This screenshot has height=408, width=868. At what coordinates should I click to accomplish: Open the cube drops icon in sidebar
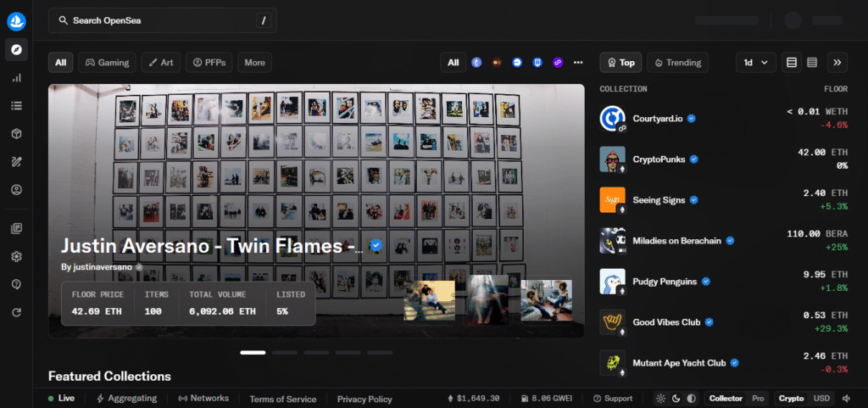pos(17,134)
